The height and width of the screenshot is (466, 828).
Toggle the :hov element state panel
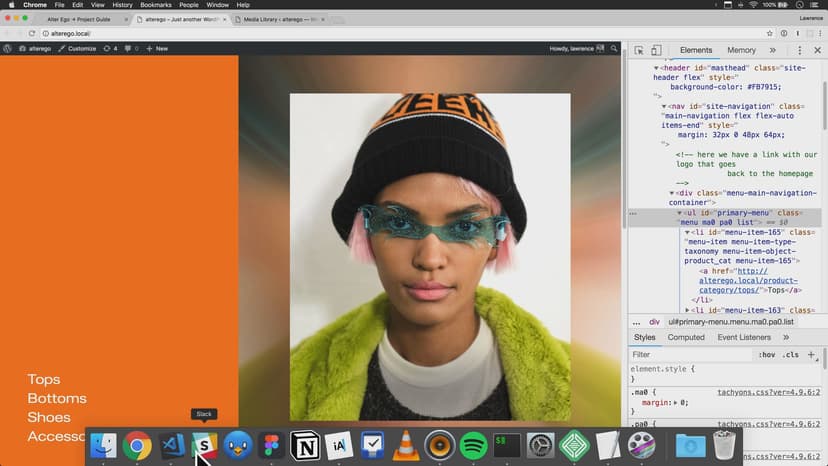[766, 355]
